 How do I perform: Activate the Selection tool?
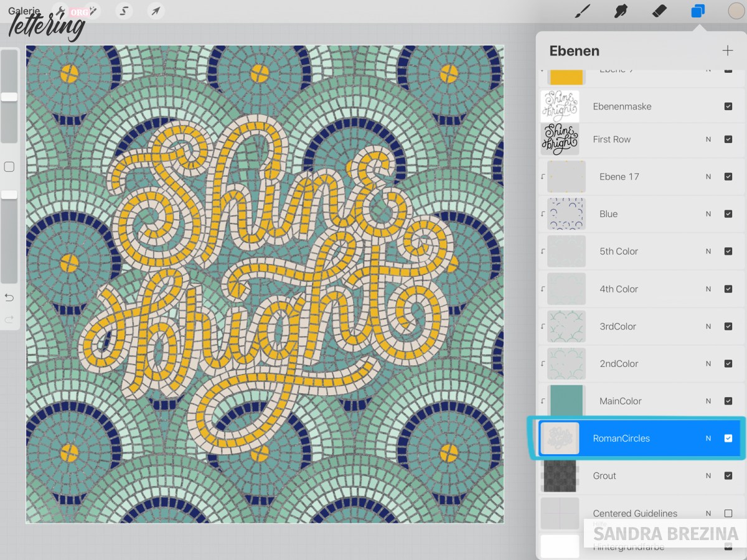tap(124, 11)
